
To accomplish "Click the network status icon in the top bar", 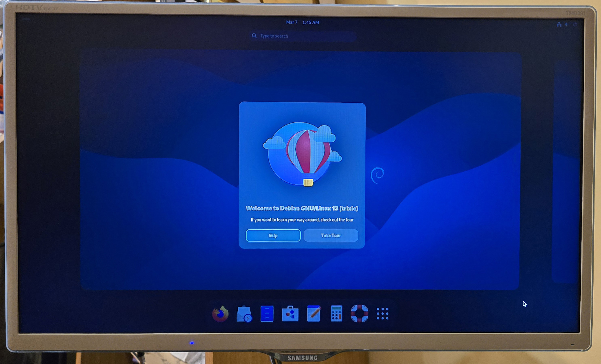I will pyautogui.click(x=559, y=25).
